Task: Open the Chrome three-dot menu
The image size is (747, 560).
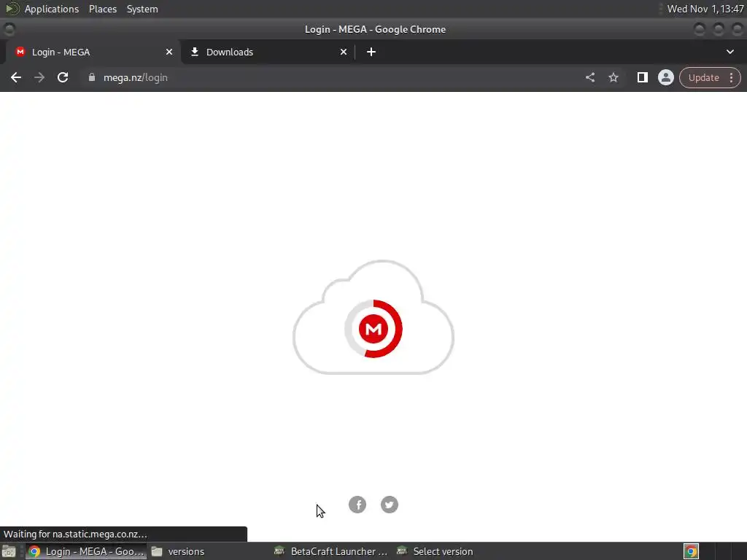Action: pyautogui.click(x=731, y=77)
